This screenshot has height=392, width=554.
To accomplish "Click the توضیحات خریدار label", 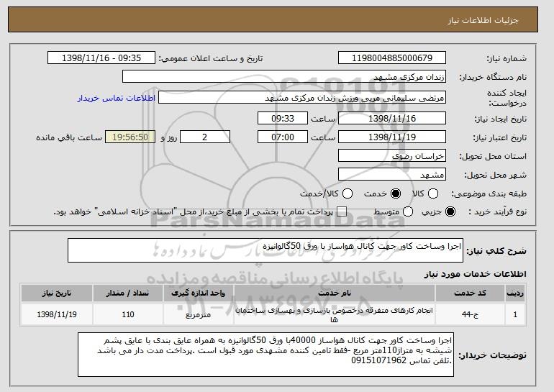I will point(492,355).
